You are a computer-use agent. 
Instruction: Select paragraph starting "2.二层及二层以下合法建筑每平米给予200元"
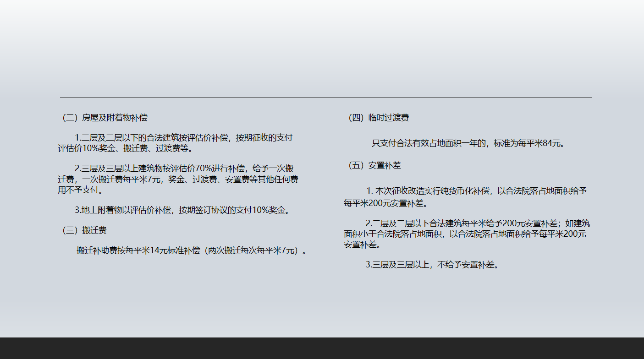(x=467, y=234)
